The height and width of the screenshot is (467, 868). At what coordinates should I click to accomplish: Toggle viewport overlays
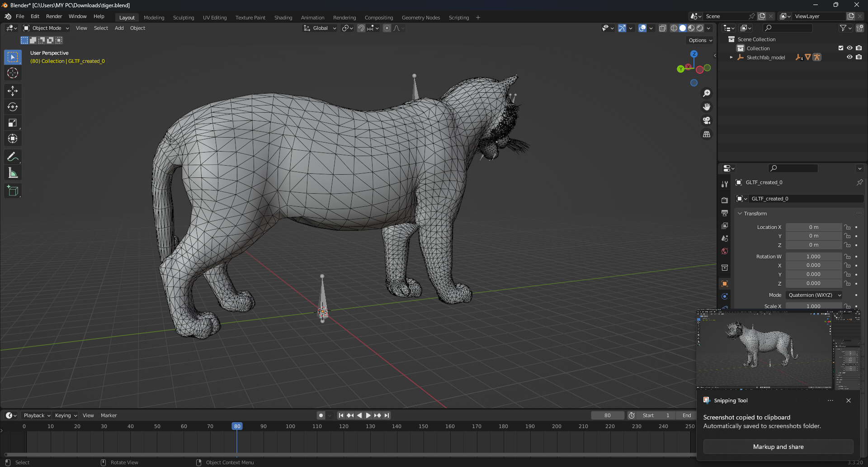pyautogui.click(x=642, y=28)
